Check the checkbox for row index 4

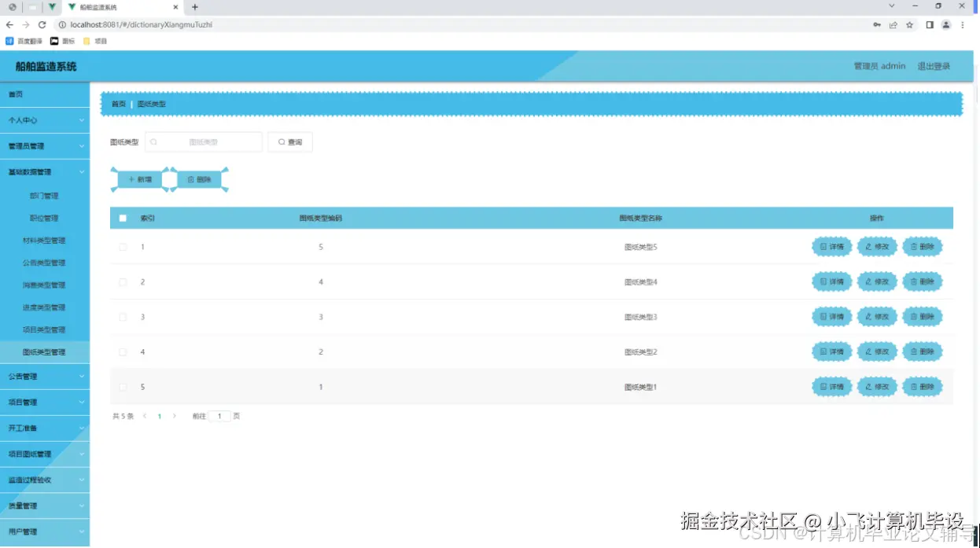coord(123,351)
